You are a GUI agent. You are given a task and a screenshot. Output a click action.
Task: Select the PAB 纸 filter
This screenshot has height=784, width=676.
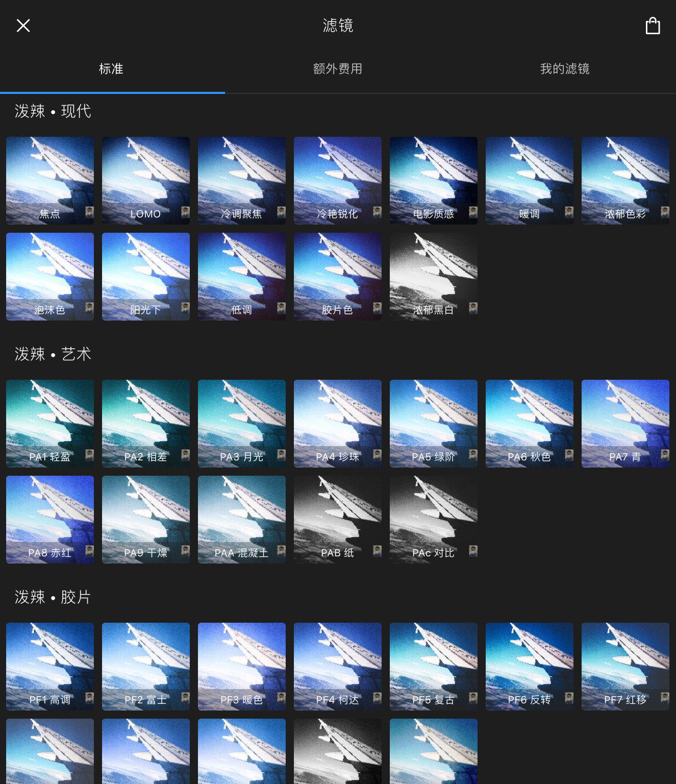point(338,520)
